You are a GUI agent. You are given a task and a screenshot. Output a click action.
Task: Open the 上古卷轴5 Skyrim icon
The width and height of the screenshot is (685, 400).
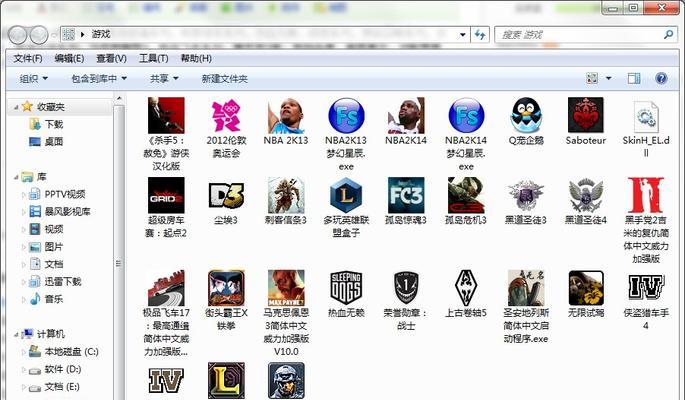[x=466, y=288]
